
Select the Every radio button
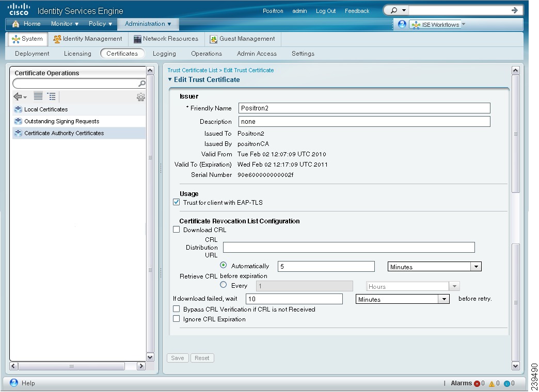(224, 285)
